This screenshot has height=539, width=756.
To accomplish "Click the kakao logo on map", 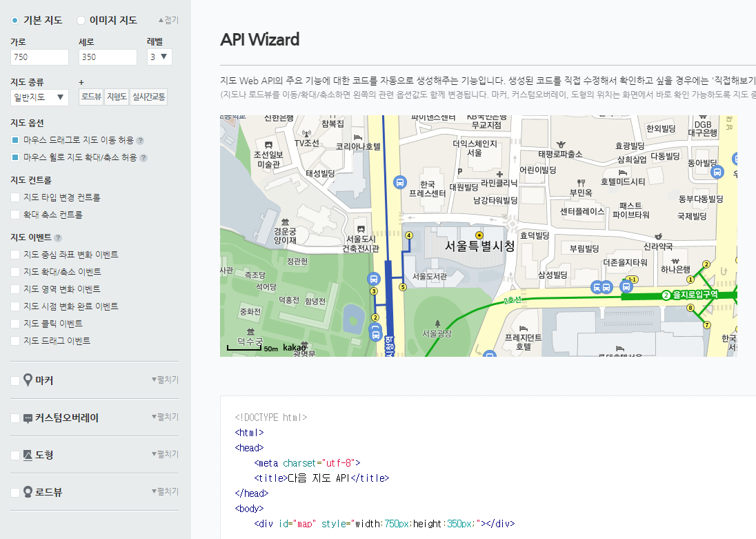I will pos(295,347).
